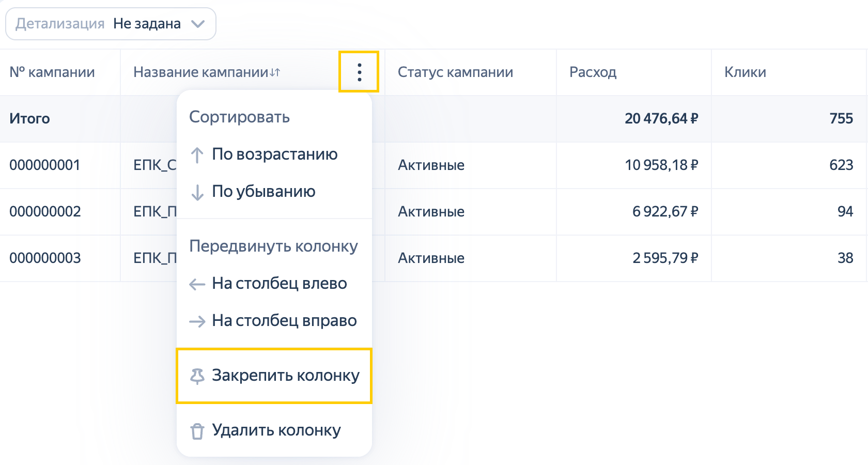868x465 pixels.
Task: Click clicks value 38
Action: point(845,258)
